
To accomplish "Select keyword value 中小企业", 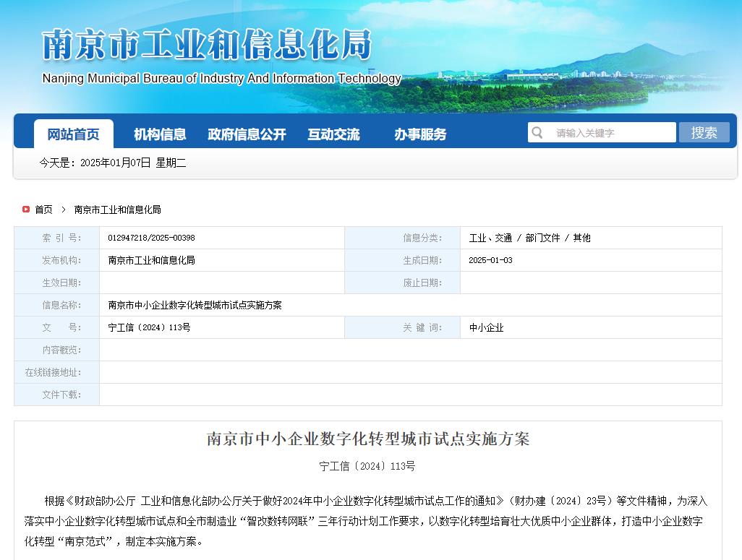I will click(487, 327).
